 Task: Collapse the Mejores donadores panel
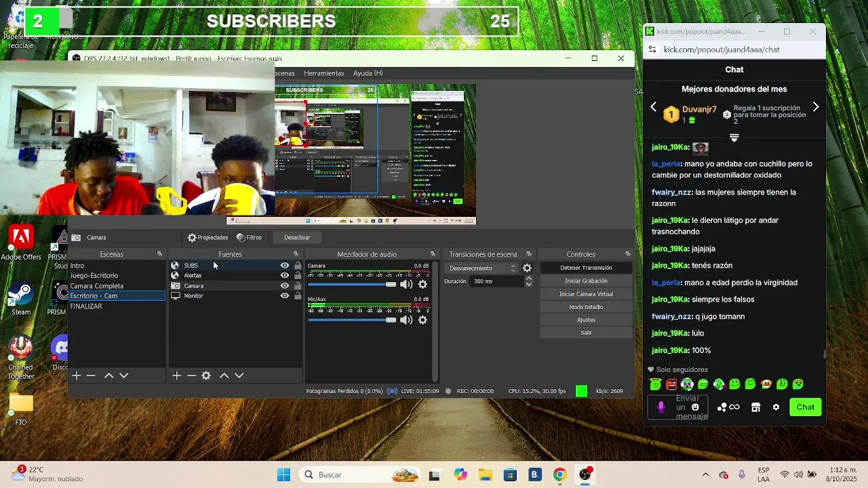(x=734, y=138)
